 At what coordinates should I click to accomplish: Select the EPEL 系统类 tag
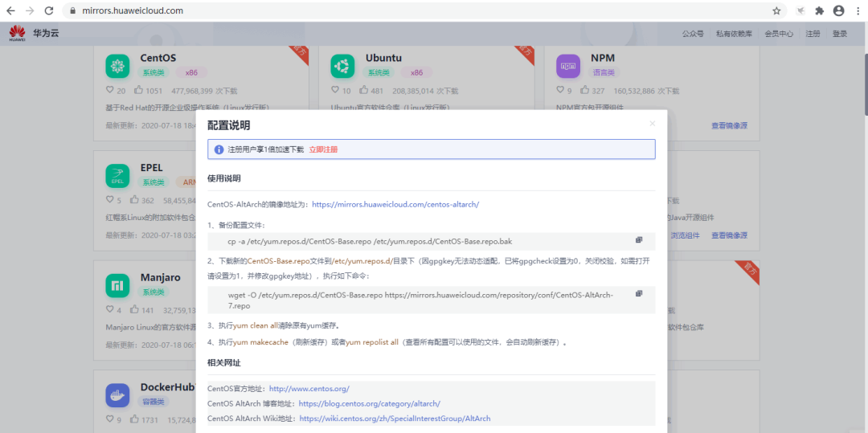click(154, 182)
